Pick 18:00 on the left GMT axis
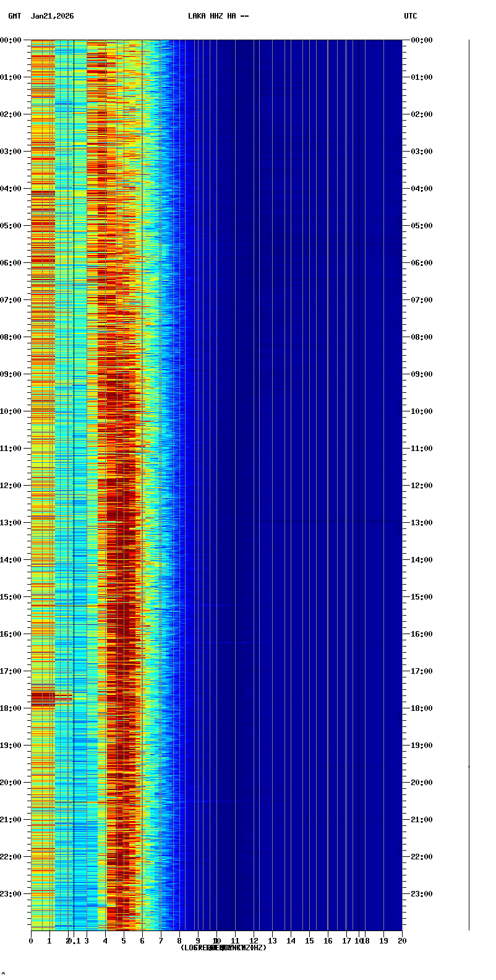 11,708
